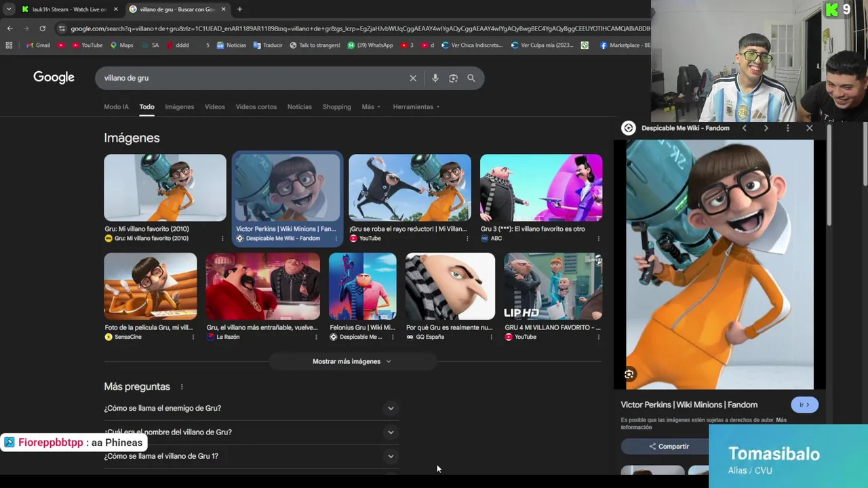
Task: Open Ver Chica Indiscreta bookmark
Action: coord(472,45)
